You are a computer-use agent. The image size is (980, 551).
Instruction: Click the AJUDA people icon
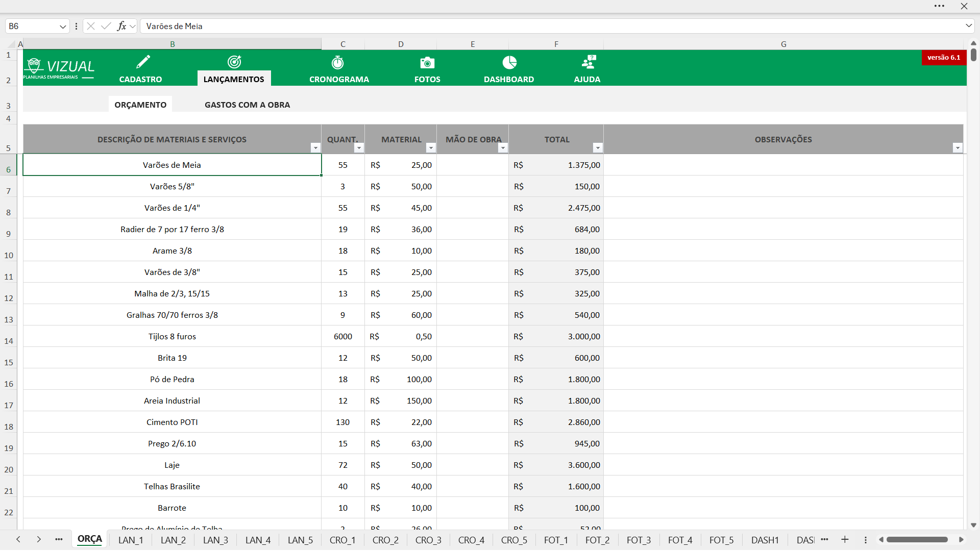(x=588, y=62)
